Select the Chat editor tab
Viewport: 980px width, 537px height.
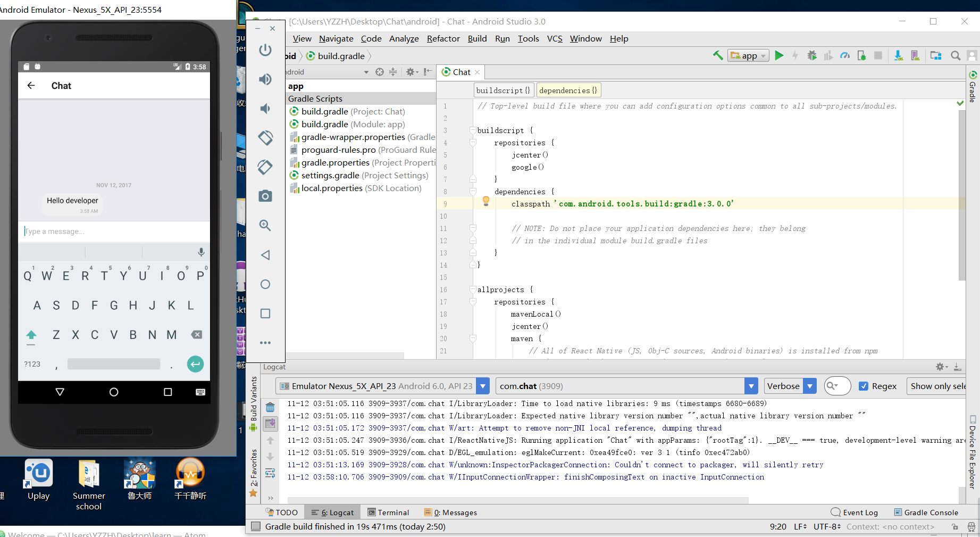click(460, 72)
